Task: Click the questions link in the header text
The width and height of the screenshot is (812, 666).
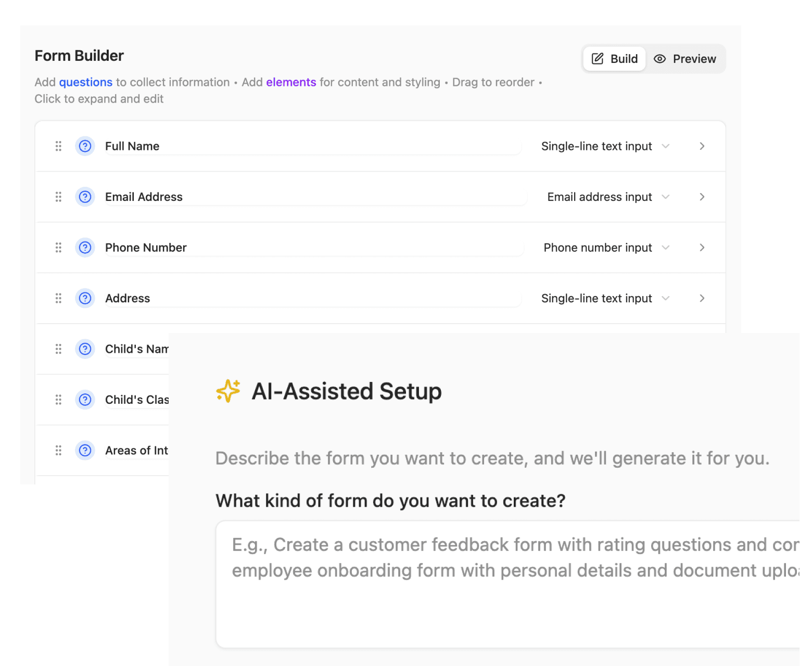Action: pos(86,82)
